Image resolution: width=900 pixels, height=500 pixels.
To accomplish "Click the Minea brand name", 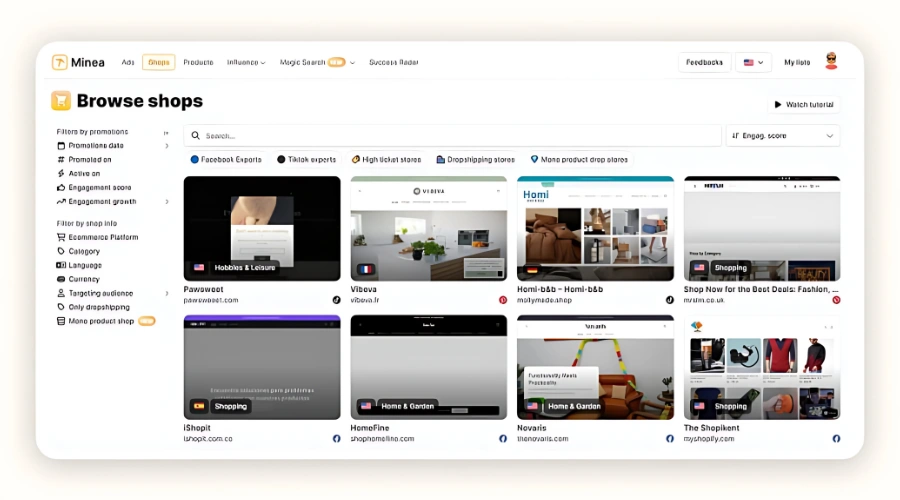I will [88, 62].
